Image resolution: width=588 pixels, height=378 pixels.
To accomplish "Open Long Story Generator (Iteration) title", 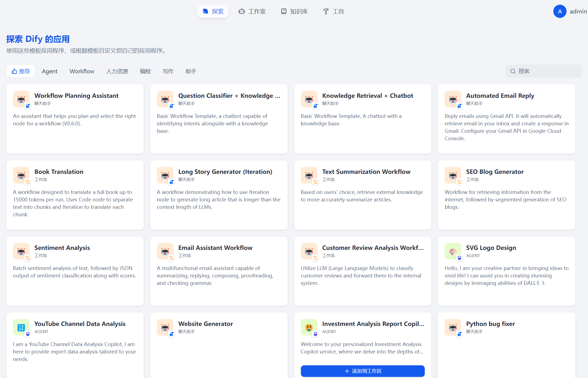I will click(x=225, y=172).
